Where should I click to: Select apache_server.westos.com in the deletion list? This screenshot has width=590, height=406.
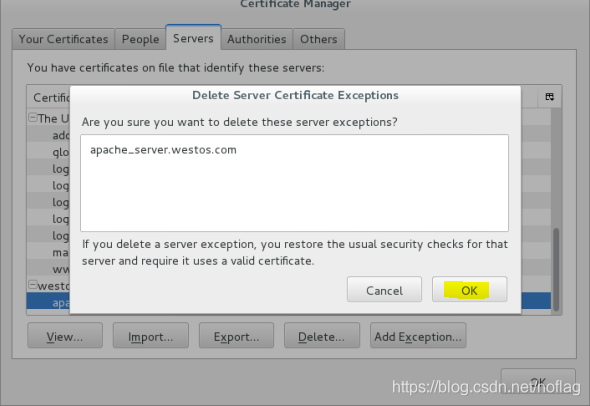pyautogui.click(x=163, y=150)
